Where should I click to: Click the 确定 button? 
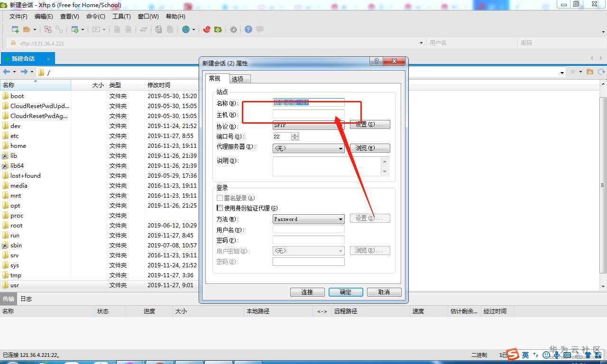[x=346, y=292]
